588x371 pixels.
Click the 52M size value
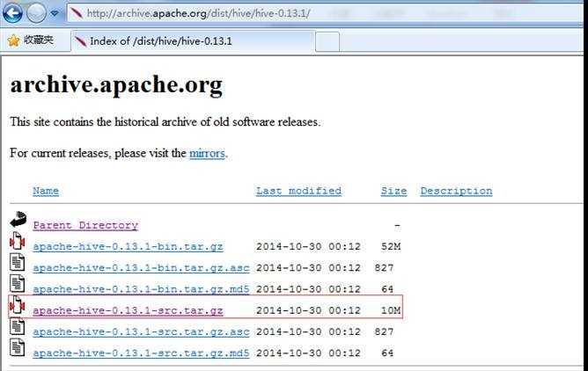pyautogui.click(x=391, y=247)
